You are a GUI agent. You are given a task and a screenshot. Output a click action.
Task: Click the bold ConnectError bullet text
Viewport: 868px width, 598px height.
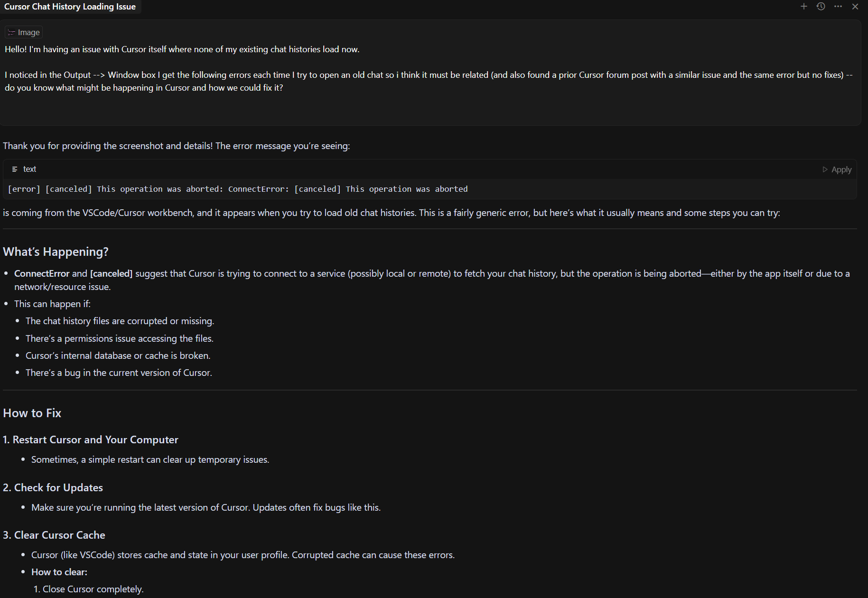(42, 273)
